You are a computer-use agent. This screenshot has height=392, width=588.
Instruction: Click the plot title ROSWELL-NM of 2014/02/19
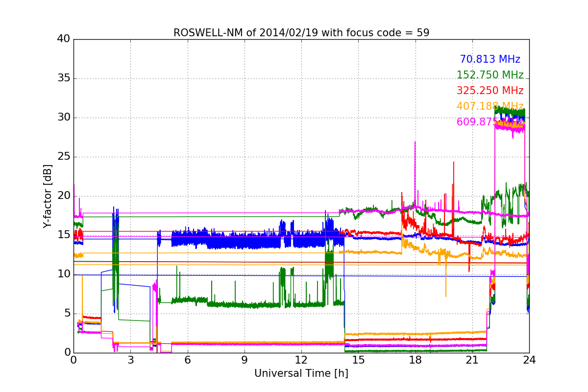click(x=301, y=33)
